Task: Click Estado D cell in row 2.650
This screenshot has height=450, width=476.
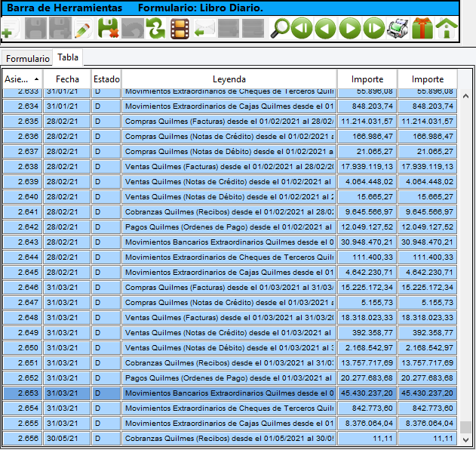Action: coord(106,347)
